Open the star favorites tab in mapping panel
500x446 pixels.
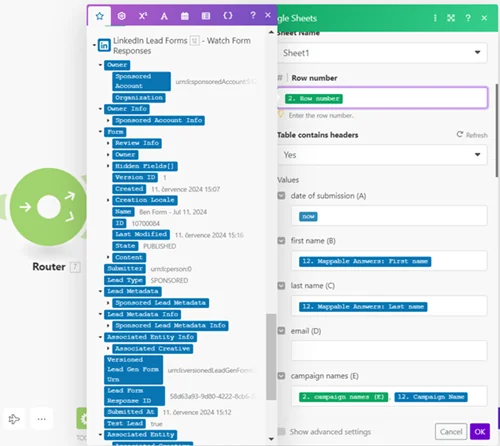(99, 16)
